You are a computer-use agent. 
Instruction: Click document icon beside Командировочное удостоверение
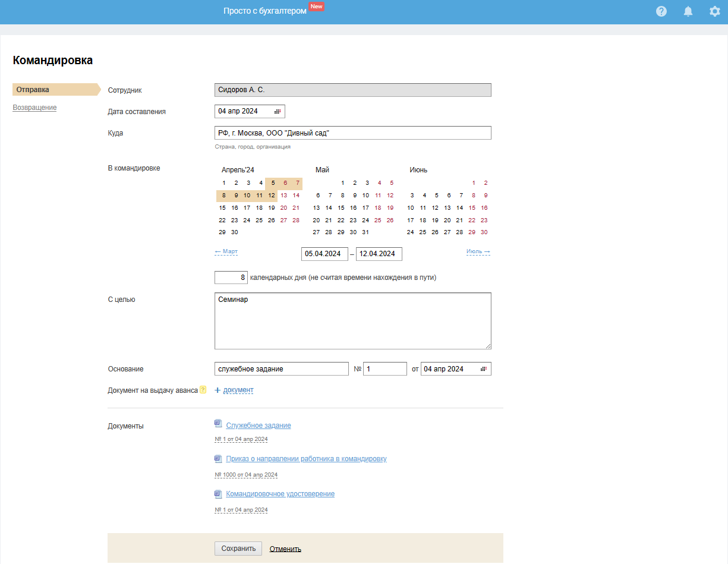point(218,493)
